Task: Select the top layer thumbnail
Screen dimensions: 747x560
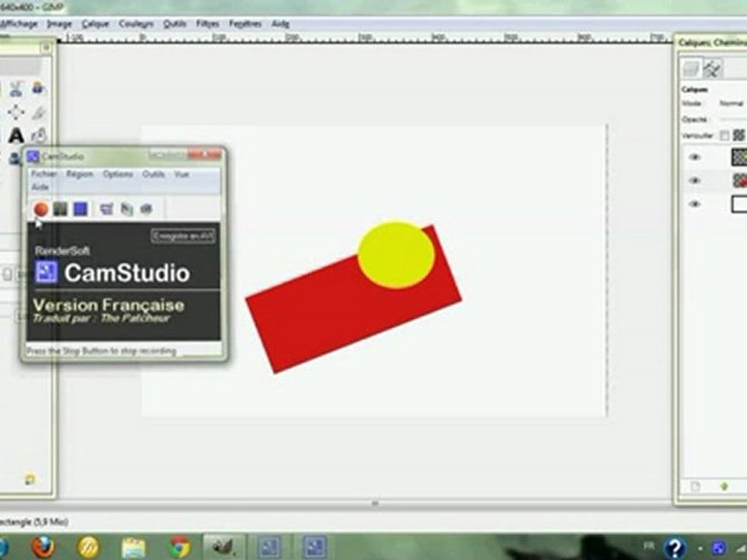Action: tap(739, 157)
